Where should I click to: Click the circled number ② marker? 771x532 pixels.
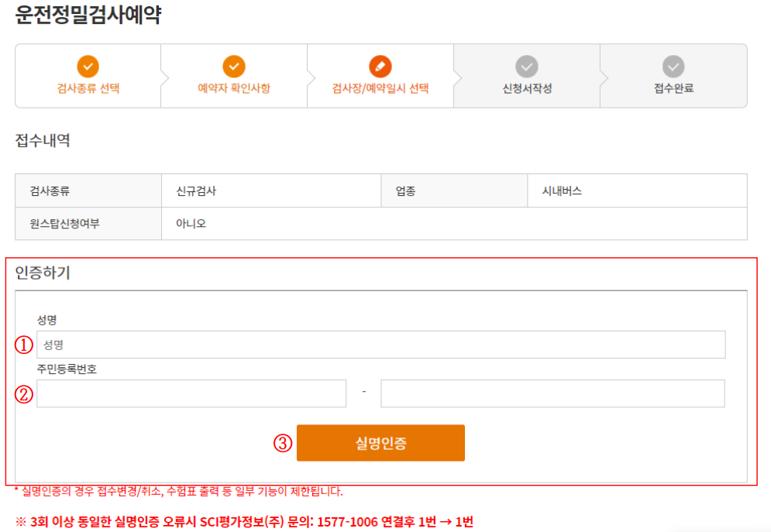(x=23, y=395)
